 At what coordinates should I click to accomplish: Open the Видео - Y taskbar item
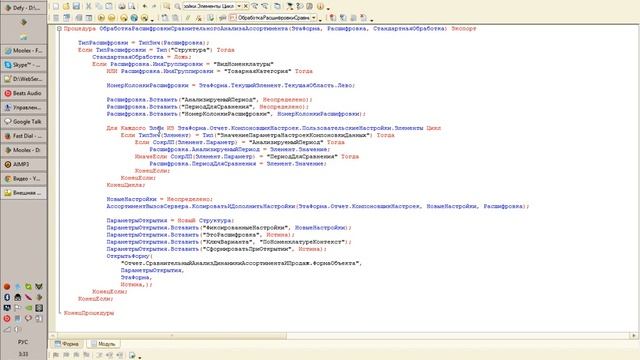(24, 178)
